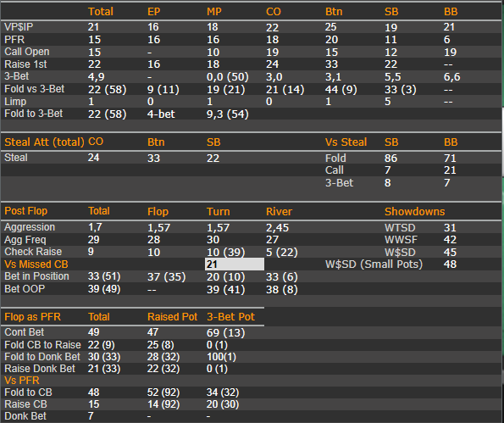Click the WWSF label

402,240
